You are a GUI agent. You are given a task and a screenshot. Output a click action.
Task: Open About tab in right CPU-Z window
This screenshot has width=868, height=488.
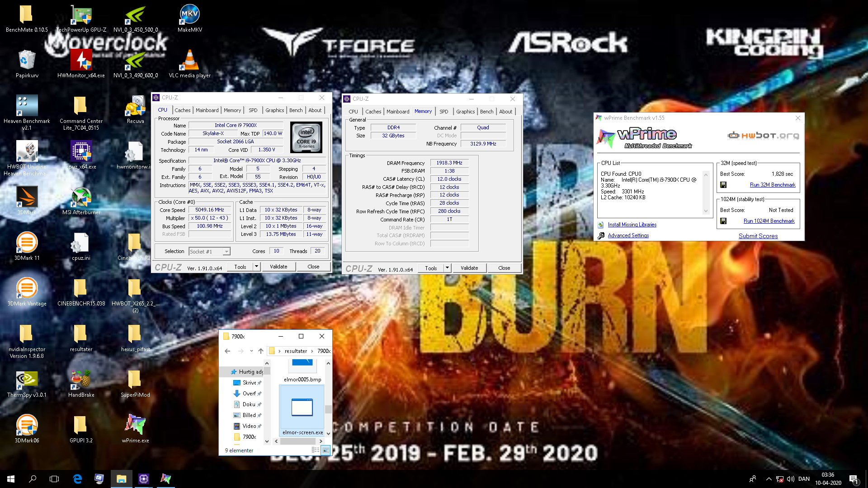coord(506,112)
